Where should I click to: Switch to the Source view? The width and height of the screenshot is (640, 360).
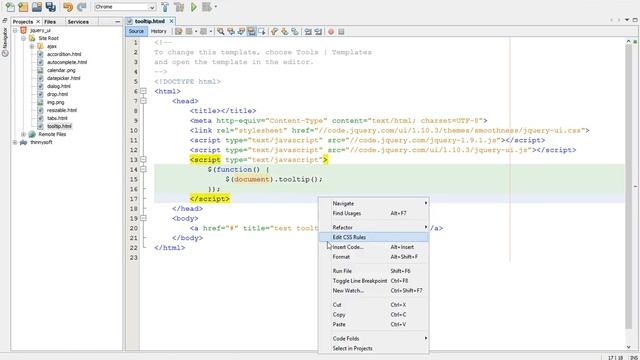(136, 31)
